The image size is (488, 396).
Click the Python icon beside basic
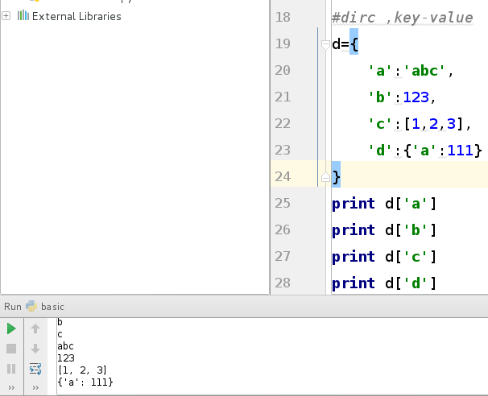tap(31, 306)
